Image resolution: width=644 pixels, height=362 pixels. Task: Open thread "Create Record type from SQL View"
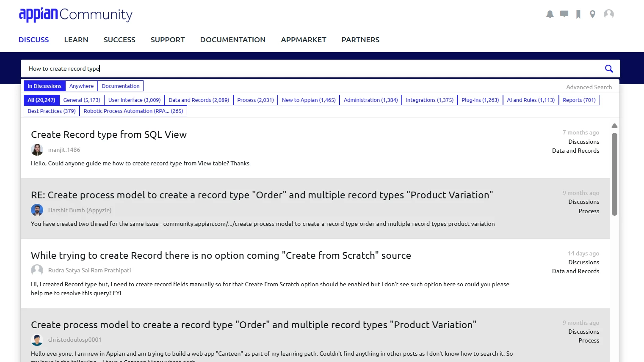tap(109, 134)
